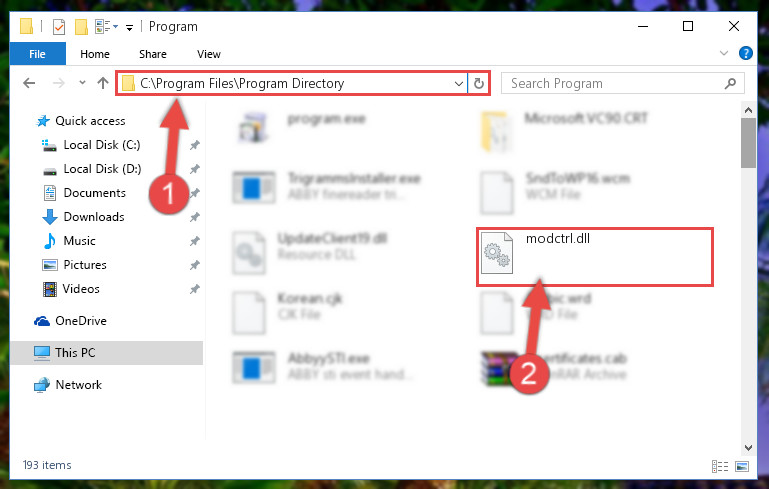This screenshot has width=769, height=489.
Task: Open Customize Quick Access Toolbar dropdown
Action: (129, 27)
